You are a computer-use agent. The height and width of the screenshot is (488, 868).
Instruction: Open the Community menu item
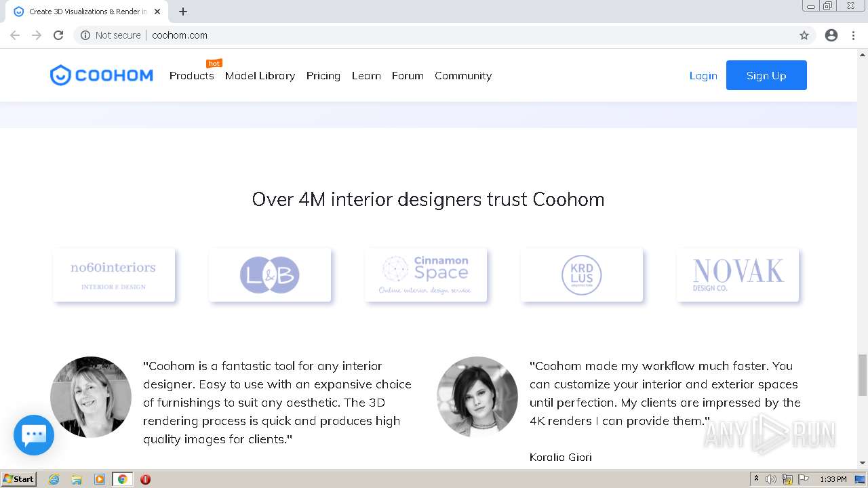click(x=463, y=75)
